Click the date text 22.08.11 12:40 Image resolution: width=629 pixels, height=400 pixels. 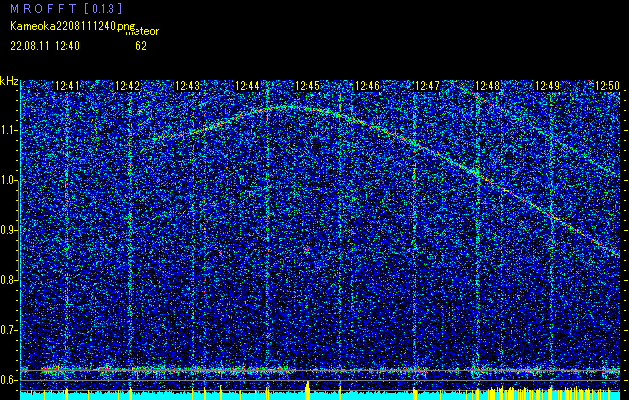(45, 46)
